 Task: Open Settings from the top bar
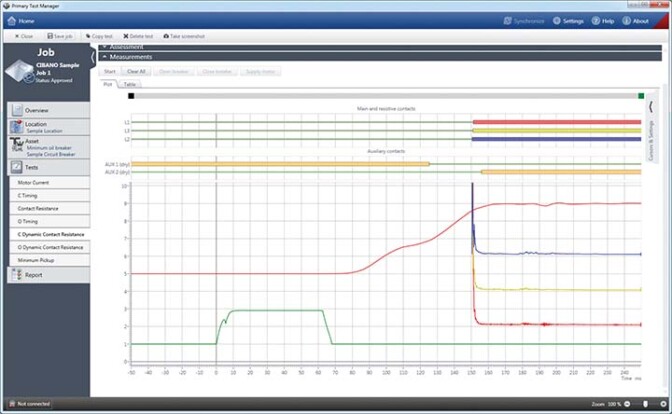point(568,21)
